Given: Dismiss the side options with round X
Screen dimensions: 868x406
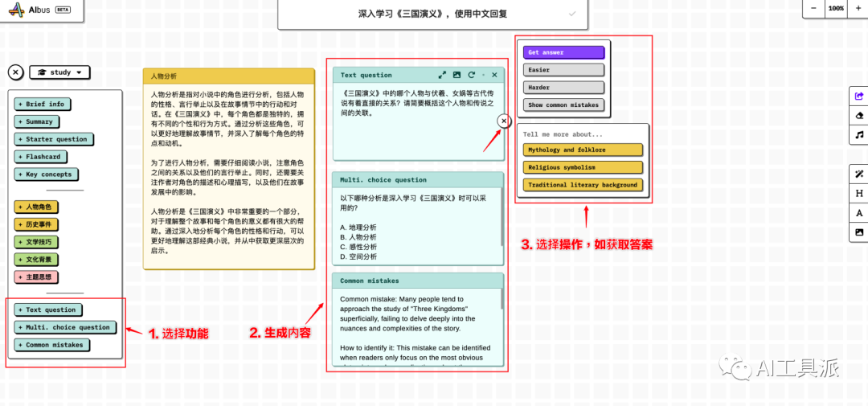Looking at the screenshot, I should pos(503,121).
